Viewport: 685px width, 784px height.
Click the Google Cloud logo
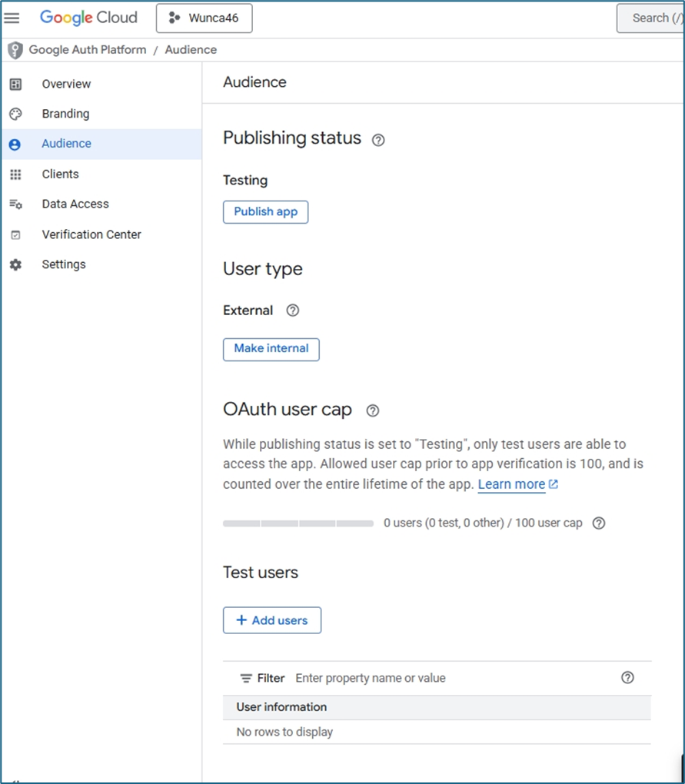click(88, 18)
